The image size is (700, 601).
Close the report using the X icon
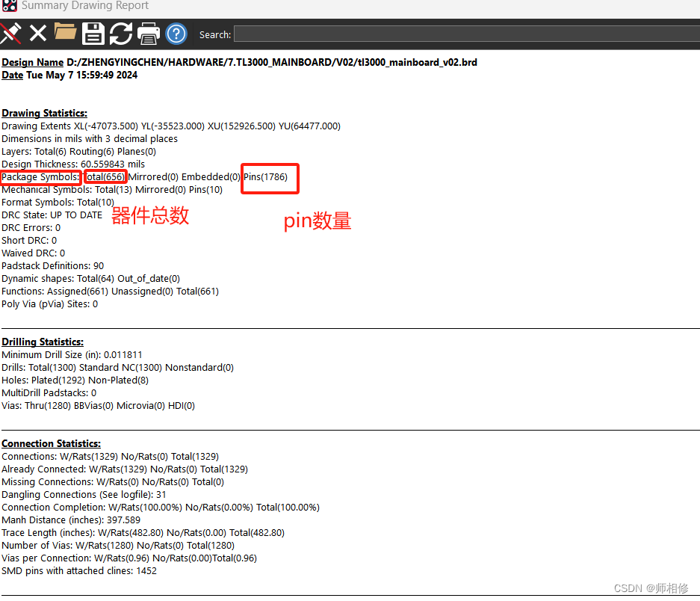38,33
